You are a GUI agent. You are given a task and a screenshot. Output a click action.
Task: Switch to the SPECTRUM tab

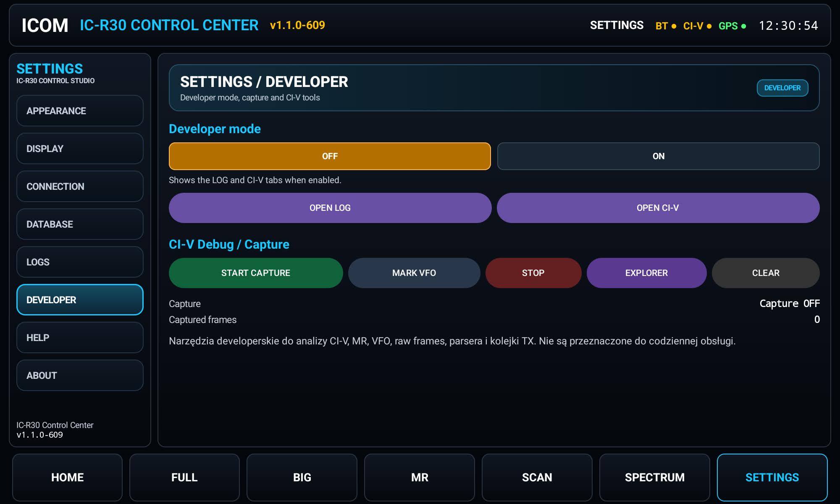(655, 478)
